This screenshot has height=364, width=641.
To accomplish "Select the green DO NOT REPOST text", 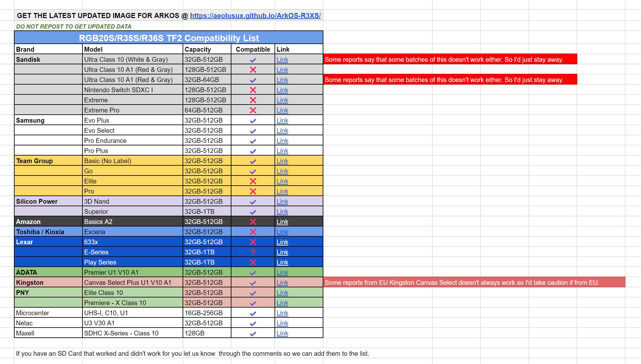I will point(74,27).
